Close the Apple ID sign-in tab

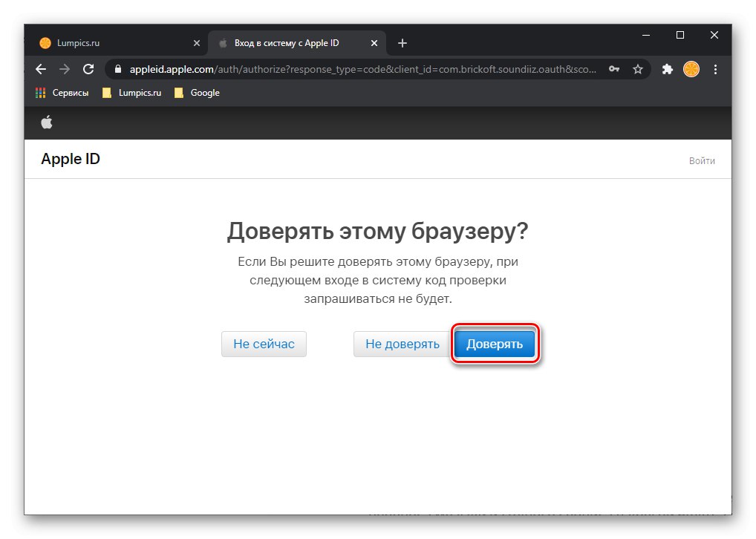pyautogui.click(x=374, y=43)
